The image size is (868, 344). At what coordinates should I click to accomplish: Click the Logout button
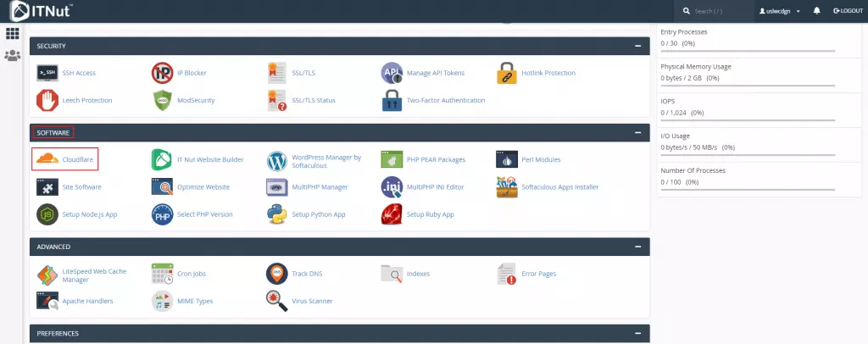point(848,11)
